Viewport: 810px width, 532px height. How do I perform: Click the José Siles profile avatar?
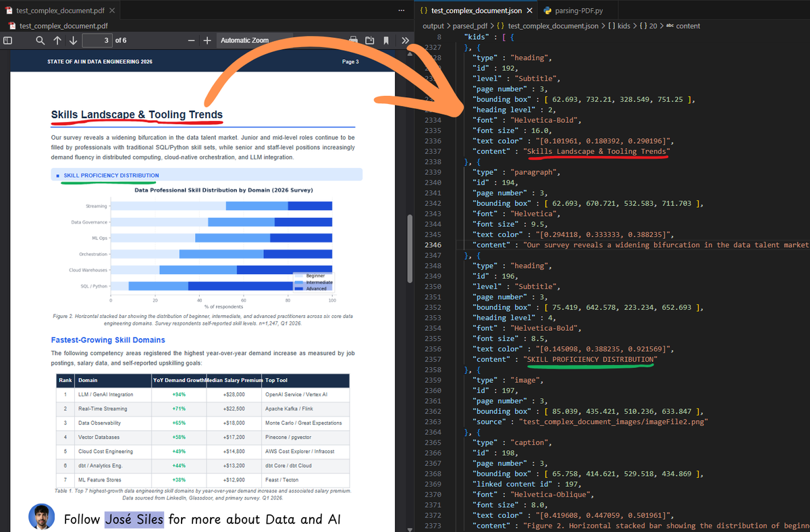click(41, 516)
